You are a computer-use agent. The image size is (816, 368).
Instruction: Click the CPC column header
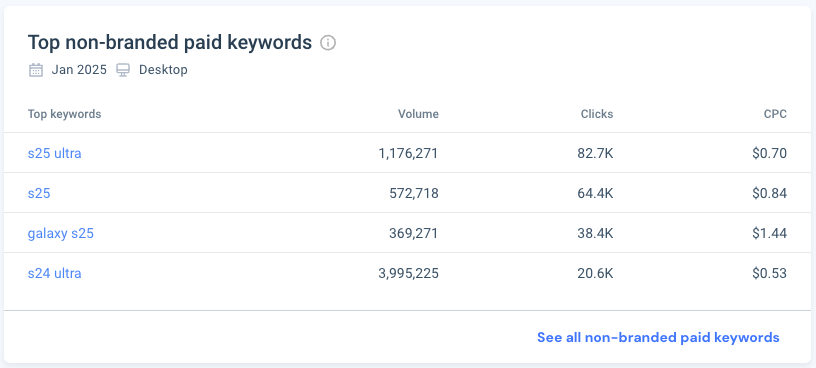coord(775,114)
